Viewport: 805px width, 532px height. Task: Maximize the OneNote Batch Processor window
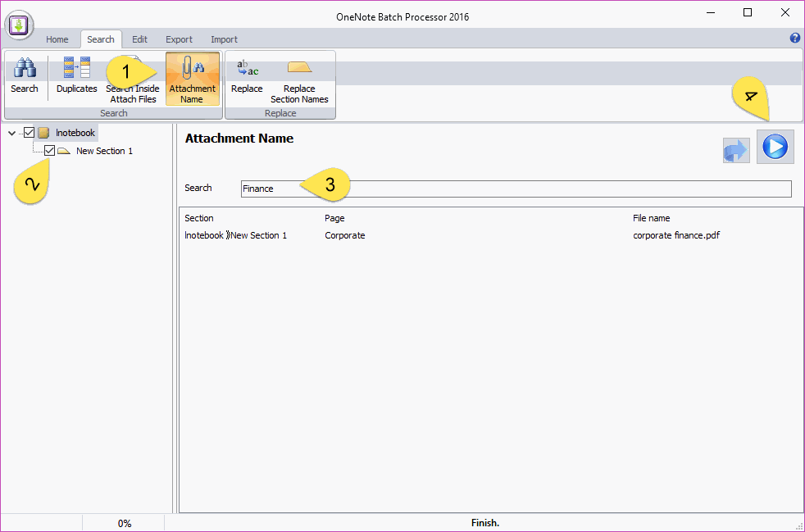[748, 13]
